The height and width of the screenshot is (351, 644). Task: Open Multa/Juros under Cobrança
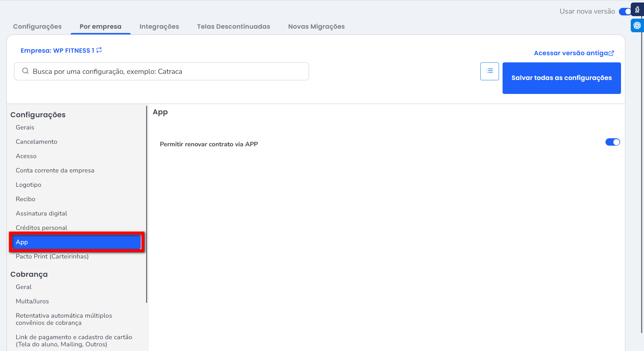32,301
